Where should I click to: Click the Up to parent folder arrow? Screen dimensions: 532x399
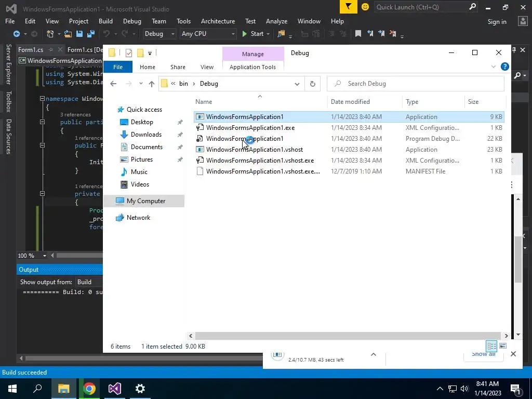(x=151, y=84)
